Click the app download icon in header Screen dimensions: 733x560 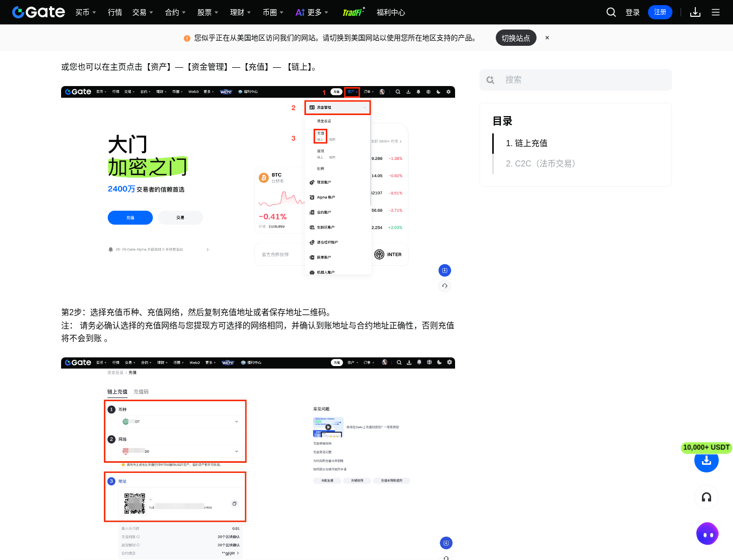coord(695,12)
